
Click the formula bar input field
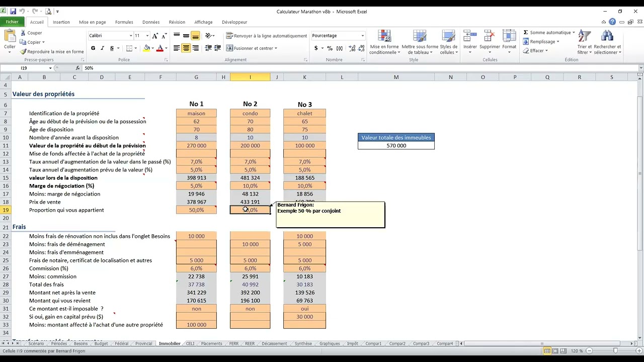(360, 68)
